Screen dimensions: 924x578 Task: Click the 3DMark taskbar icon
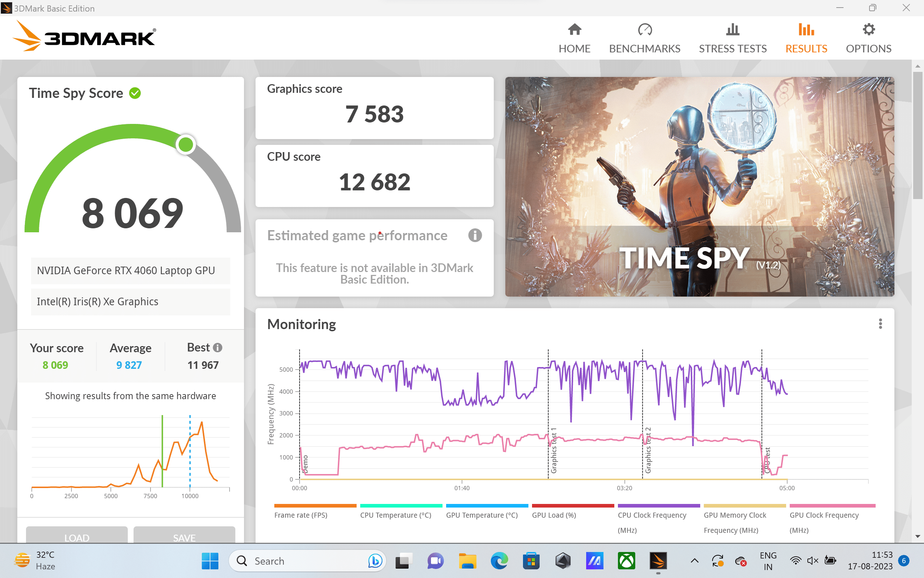pyautogui.click(x=658, y=561)
